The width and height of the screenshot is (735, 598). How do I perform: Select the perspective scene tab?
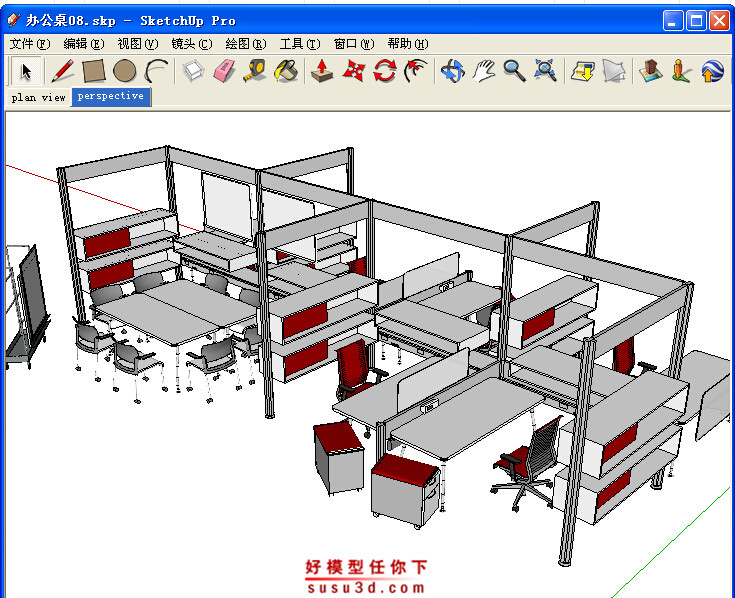pos(111,97)
